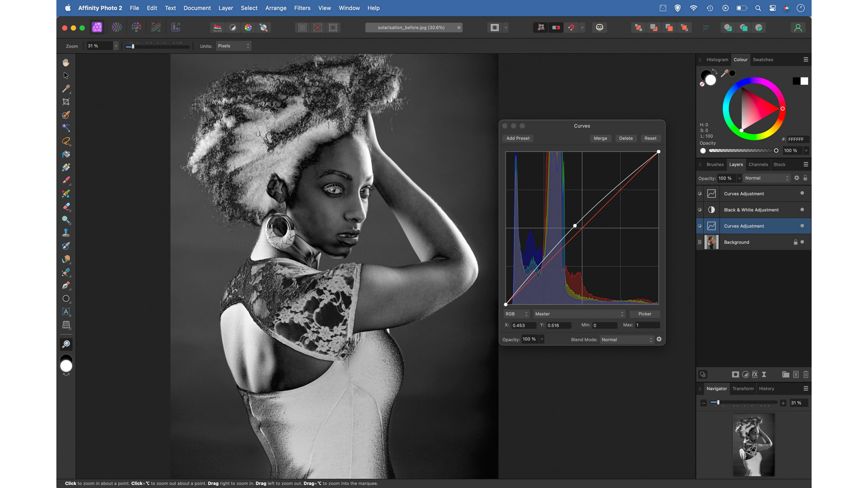Switch to the Export Persona
Screen dimensions: 868x488
[176, 27]
